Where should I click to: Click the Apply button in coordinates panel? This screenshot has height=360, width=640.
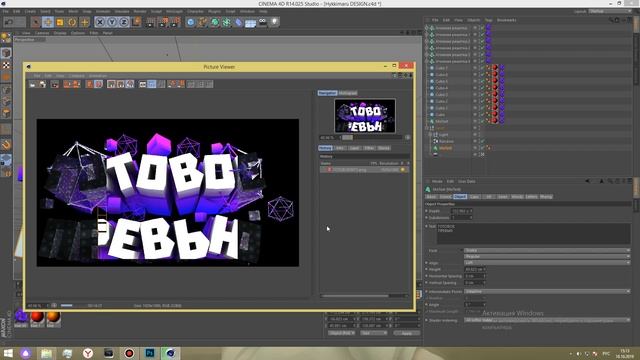(x=407, y=333)
